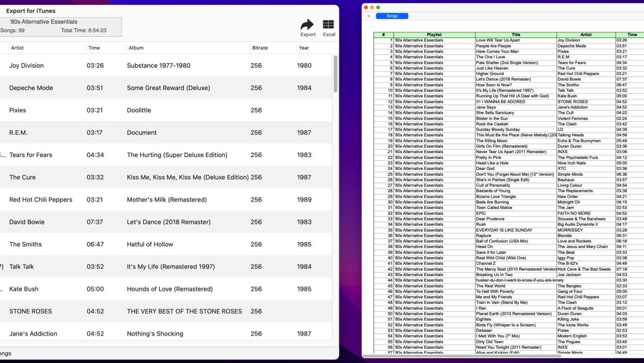Select the Pixies Doolittle row

166,110
